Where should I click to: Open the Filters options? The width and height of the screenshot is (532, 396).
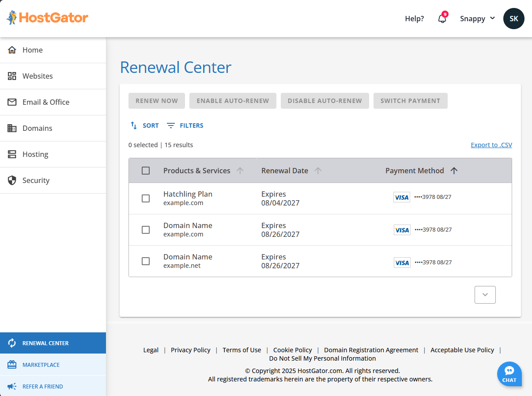click(185, 126)
